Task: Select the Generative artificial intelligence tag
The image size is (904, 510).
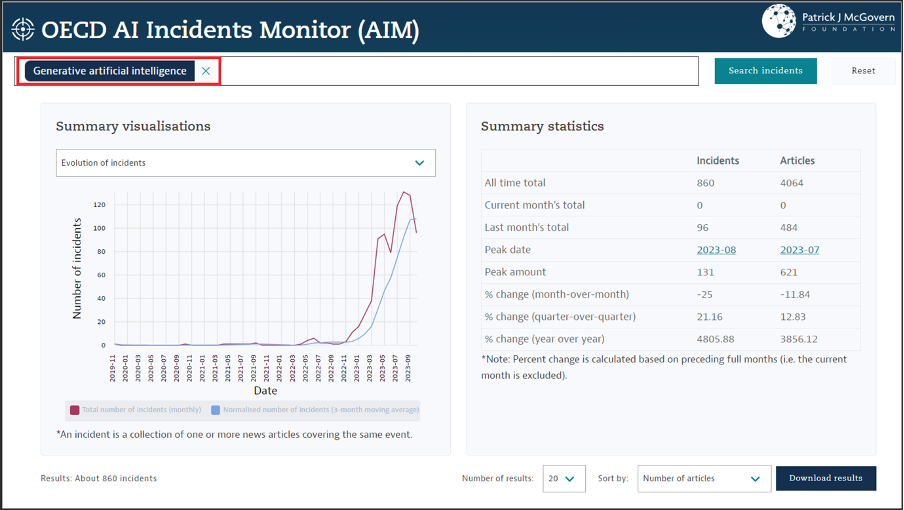Action: point(110,71)
